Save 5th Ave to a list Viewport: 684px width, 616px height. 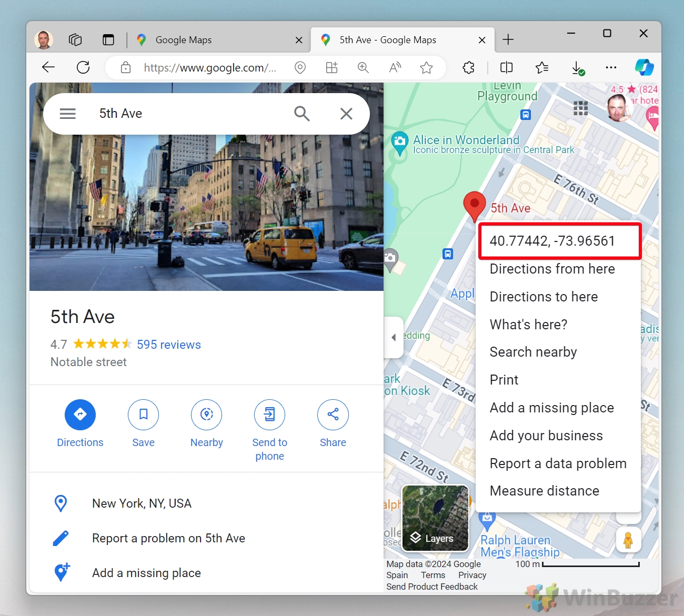143,424
